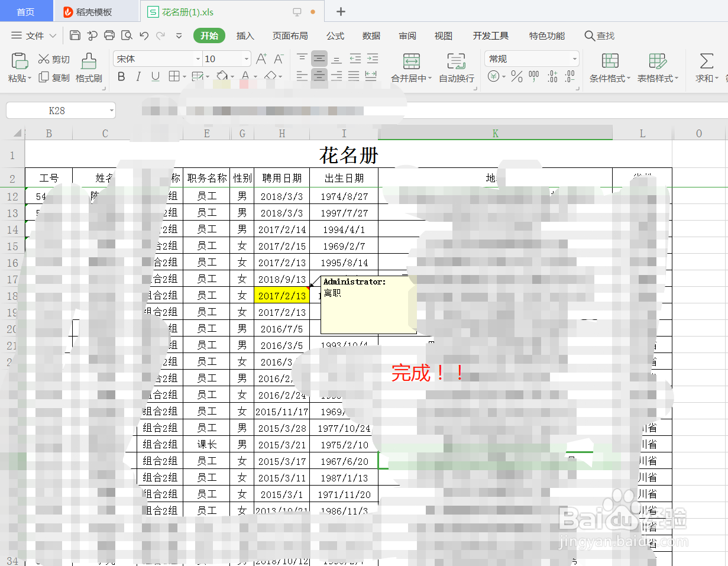The width and height of the screenshot is (728, 566).
Task: Select the yellow highlighted cell 2017/2/13
Action: [282, 296]
